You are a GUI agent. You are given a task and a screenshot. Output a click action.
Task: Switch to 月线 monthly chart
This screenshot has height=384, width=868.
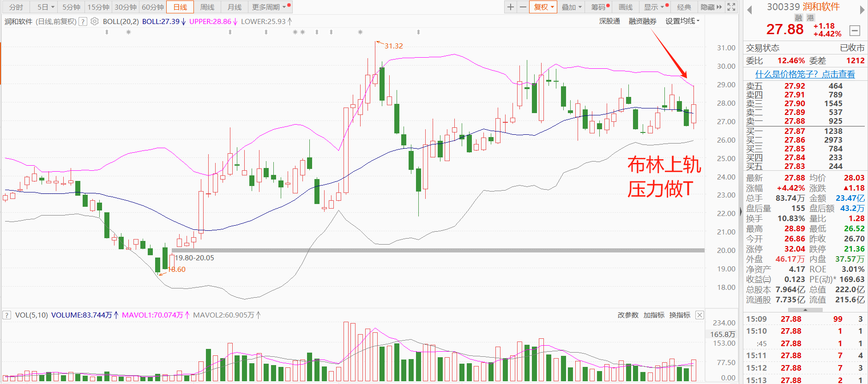[235, 7]
